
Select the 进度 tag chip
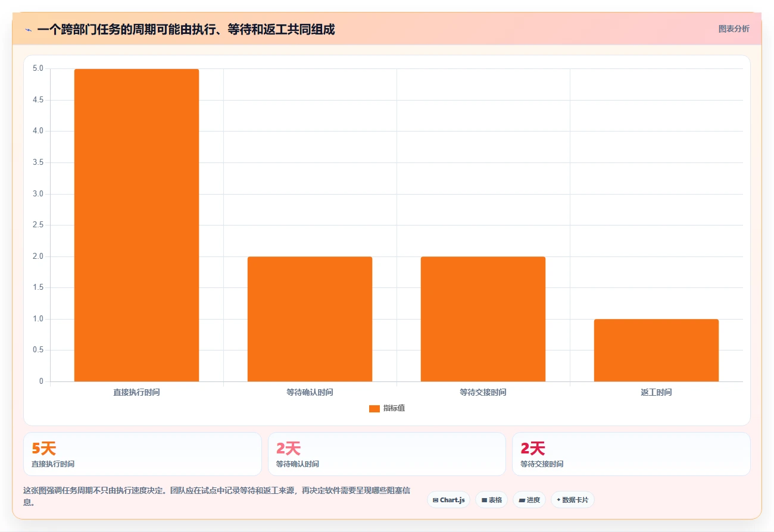click(529, 500)
